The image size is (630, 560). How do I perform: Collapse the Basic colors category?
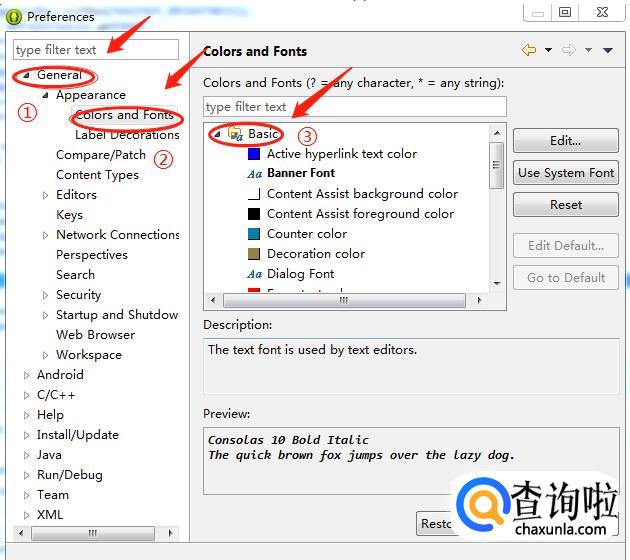click(217, 134)
